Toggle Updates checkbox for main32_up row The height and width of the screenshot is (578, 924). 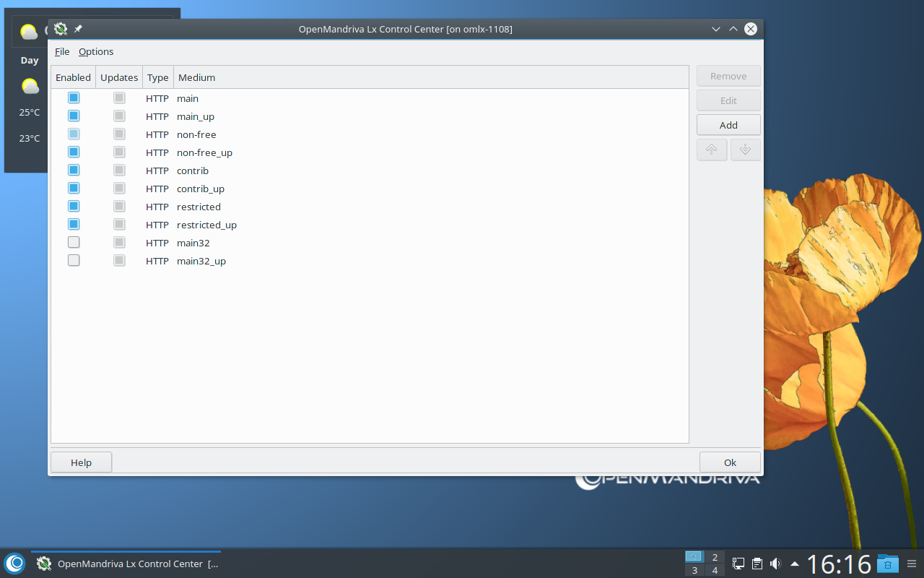click(x=119, y=260)
